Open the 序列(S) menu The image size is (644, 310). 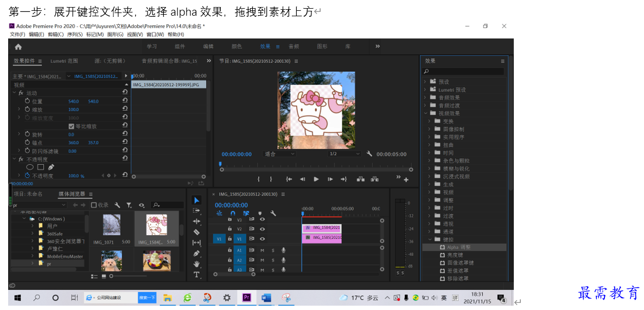point(75,34)
